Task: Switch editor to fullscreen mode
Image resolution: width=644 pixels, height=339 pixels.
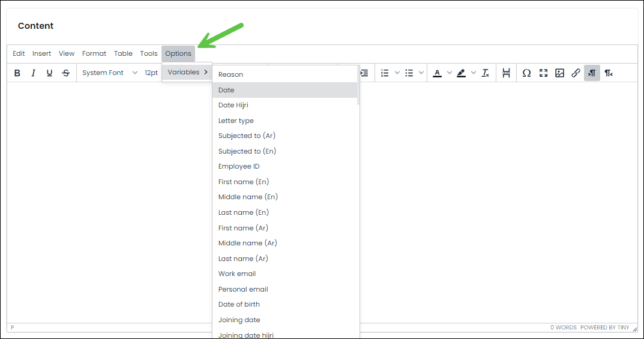Action: (543, 73)
